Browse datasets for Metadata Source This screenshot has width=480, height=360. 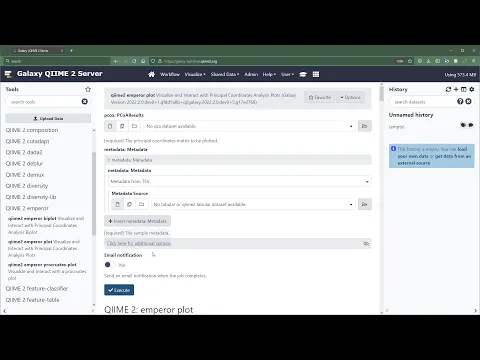[x=364, y=204]
